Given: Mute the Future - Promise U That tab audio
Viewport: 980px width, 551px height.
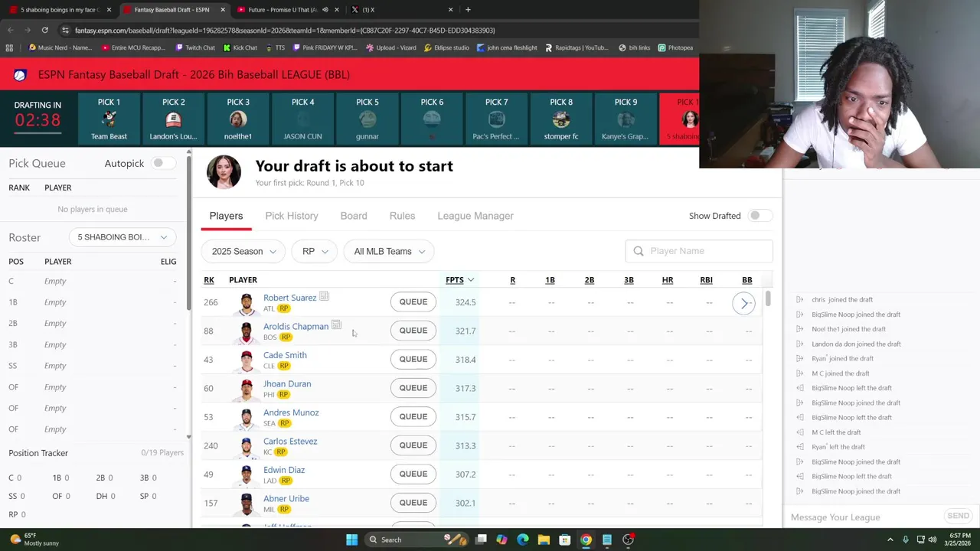Looking at the screenshot, I should (x=325, y=9).
